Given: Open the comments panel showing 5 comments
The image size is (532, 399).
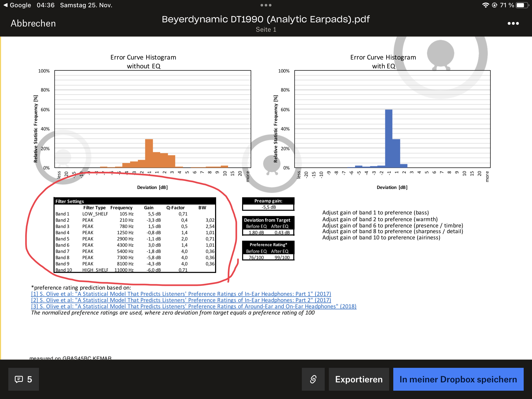Looking at the screenshot, I should [x=24, y=379].
